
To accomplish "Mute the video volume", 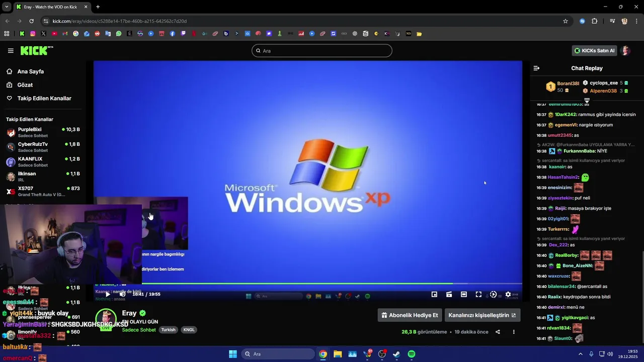I will (122, 294).
